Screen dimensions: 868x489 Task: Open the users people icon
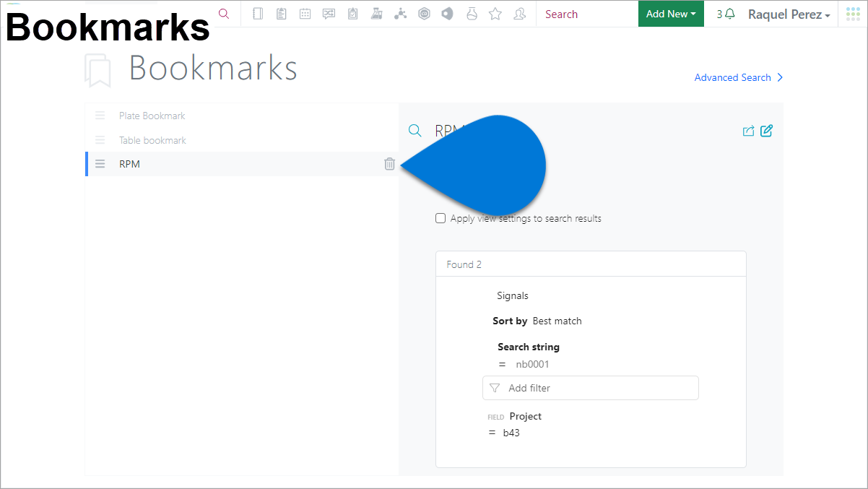[519, 14]
